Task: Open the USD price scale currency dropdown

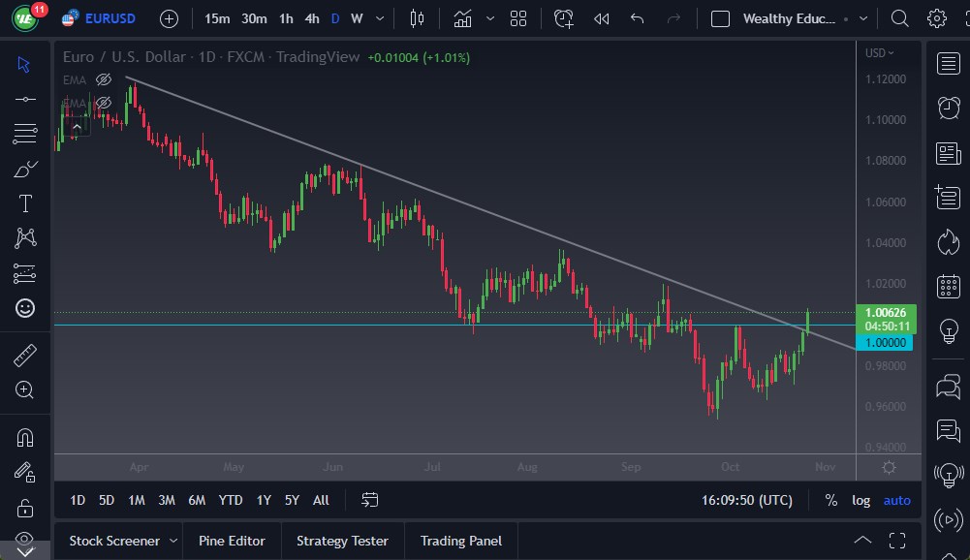Action: tap(881, 53)
